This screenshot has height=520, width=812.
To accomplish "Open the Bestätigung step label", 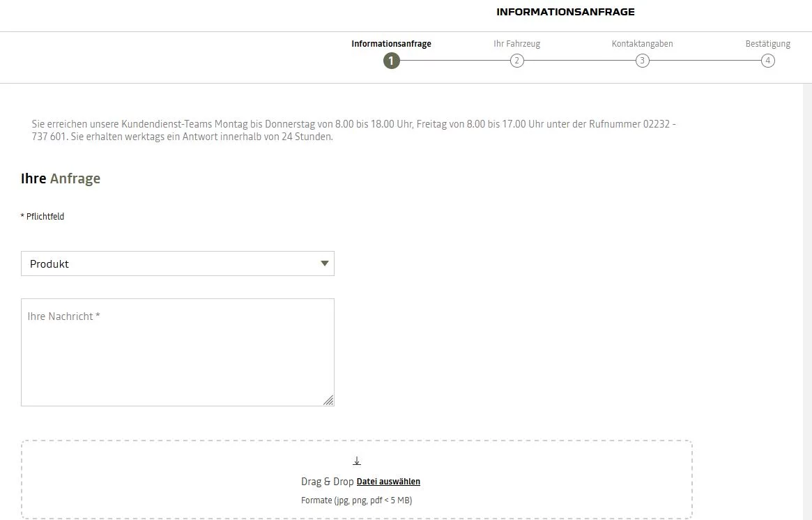I will pos(767,44).
